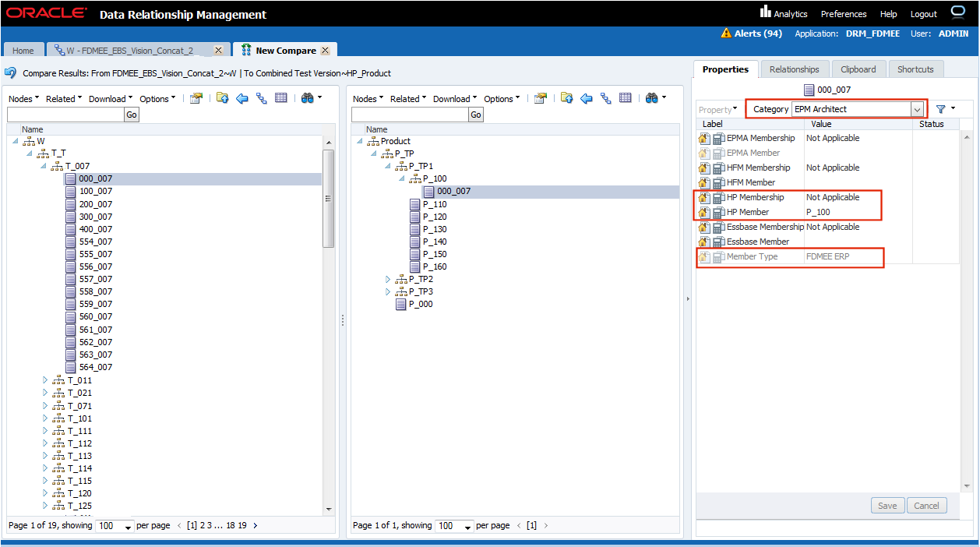Click the table grid view icon above Product tree

(x=625, y=99)
